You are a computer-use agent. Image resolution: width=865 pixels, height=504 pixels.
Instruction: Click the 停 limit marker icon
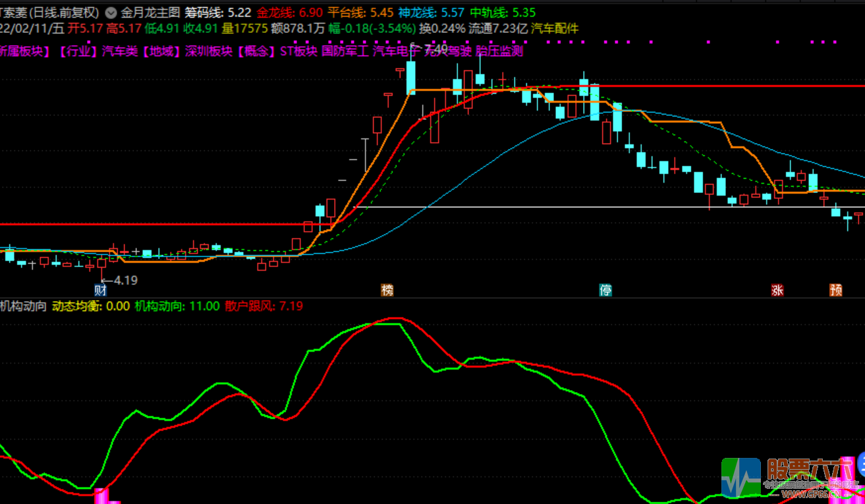[x=605, y=290]
